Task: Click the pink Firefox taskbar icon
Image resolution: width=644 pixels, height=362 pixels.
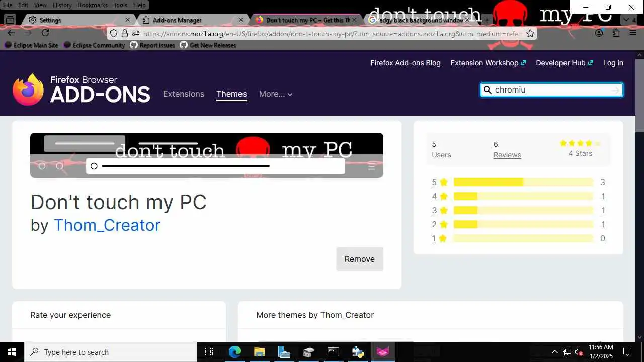Action: coord(383,352)
